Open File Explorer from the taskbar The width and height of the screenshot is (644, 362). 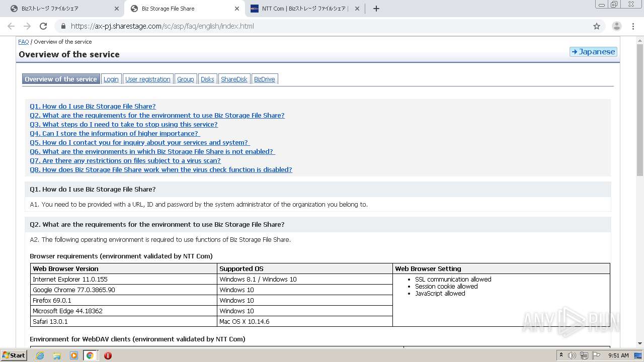pos(57,355)
